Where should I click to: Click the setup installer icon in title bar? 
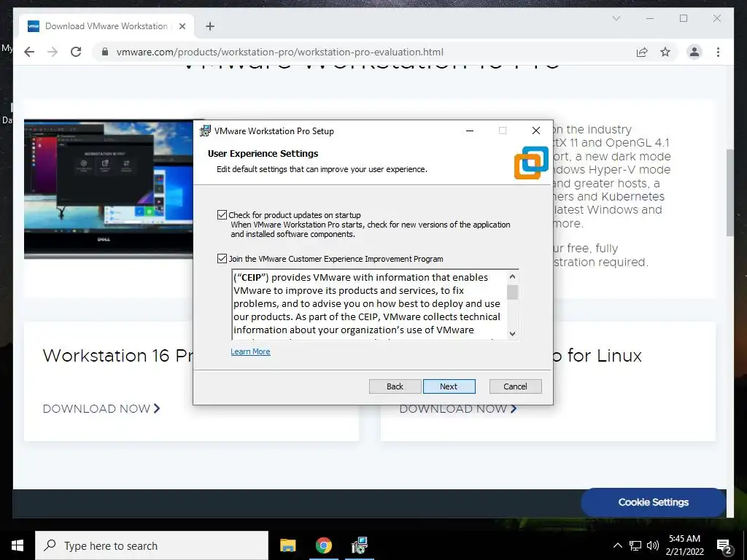[205, 131]
